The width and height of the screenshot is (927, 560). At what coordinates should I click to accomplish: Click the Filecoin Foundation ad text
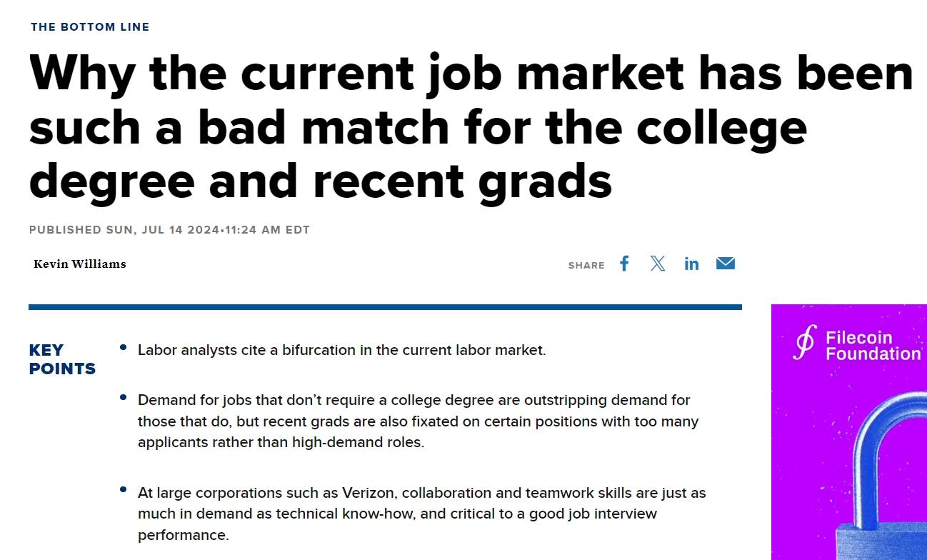(x=873, y=346)
